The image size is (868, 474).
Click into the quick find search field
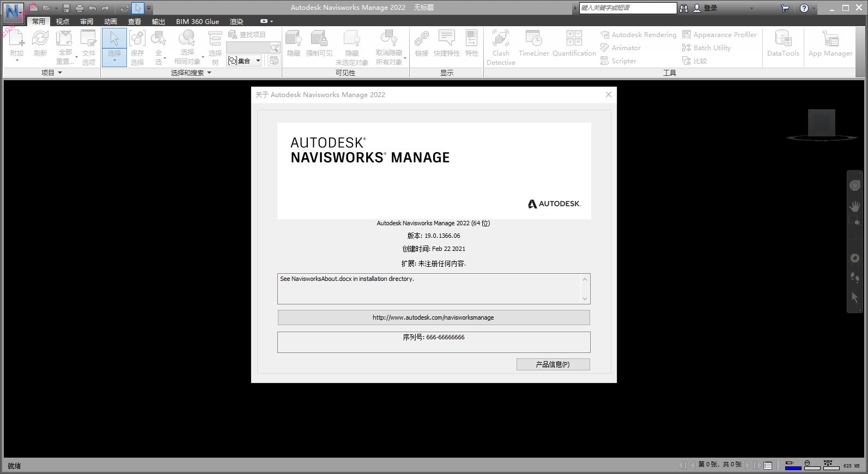pos(248,47)
